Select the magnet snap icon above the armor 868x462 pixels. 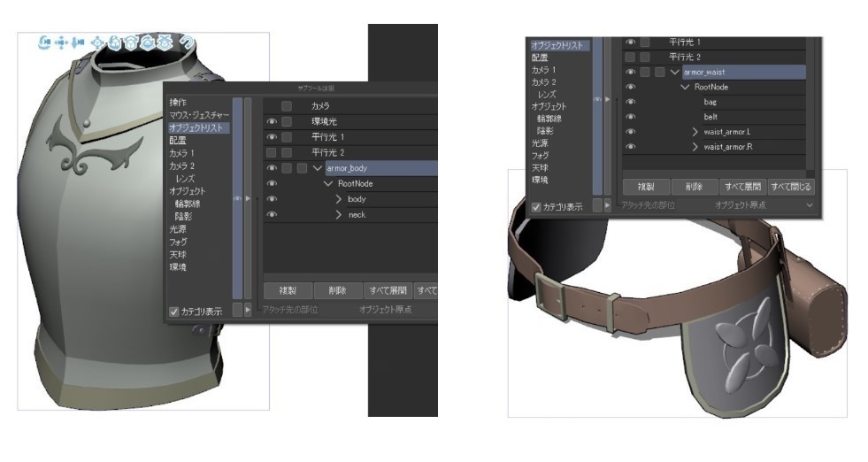pos(187,42)
